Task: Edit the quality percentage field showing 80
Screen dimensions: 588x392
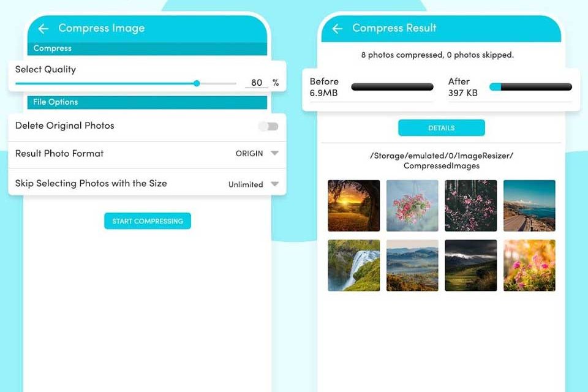Action: 257,83
